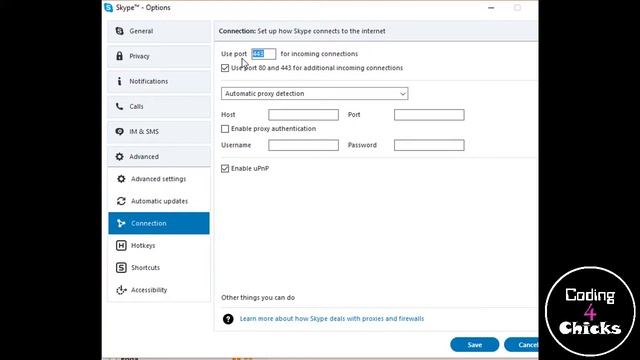The width and height of the screenshot is (640, 360).
Task: Click the Privacy padlock icon
Action: pyautogui.click(x=120, y=56)
